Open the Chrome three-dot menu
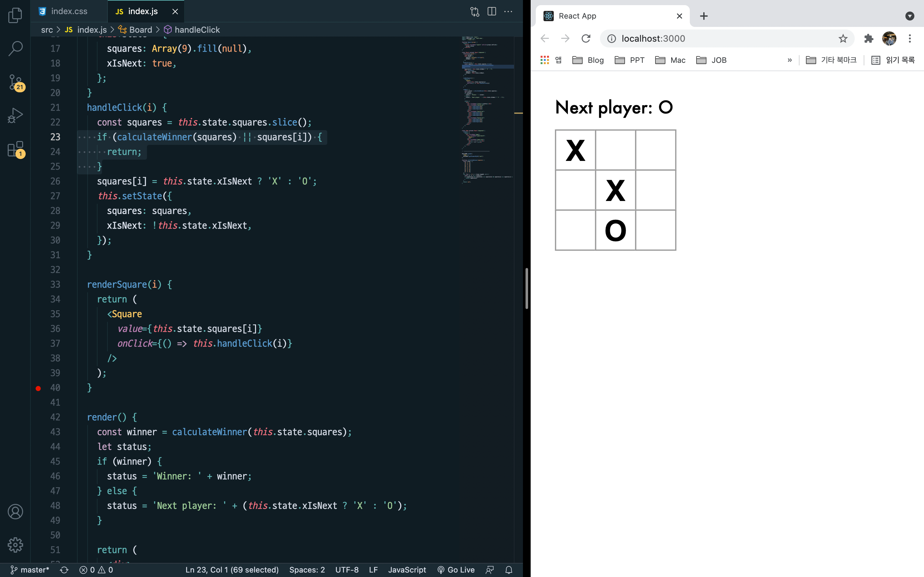Screen dimensions: 924x577 pos(910,38)
